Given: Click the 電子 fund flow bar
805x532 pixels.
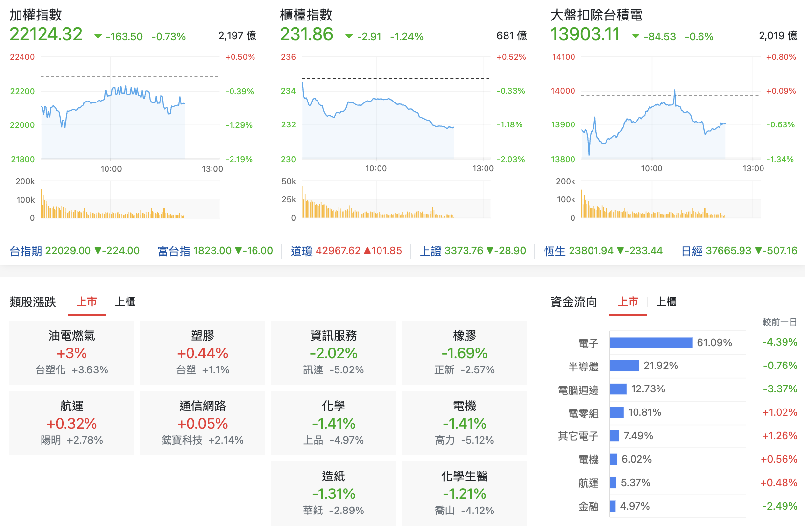Looking at the screenshot, I should 651,343.
